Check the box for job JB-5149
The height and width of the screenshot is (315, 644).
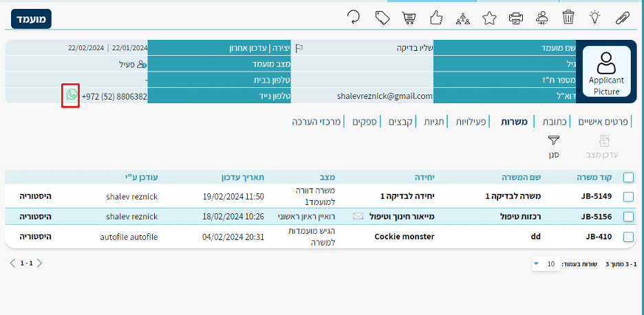click(628, 197)
